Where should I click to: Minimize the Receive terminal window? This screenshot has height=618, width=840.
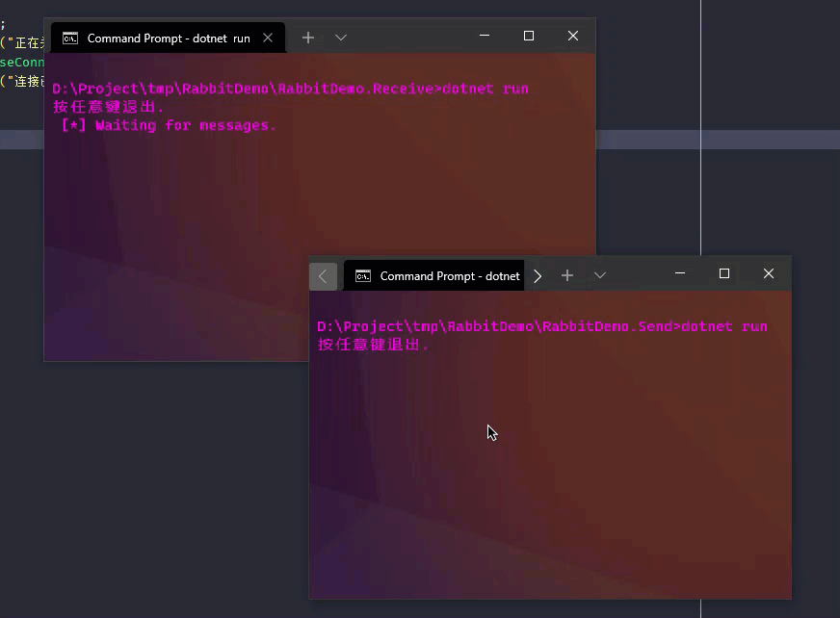(x=485, y=36)
